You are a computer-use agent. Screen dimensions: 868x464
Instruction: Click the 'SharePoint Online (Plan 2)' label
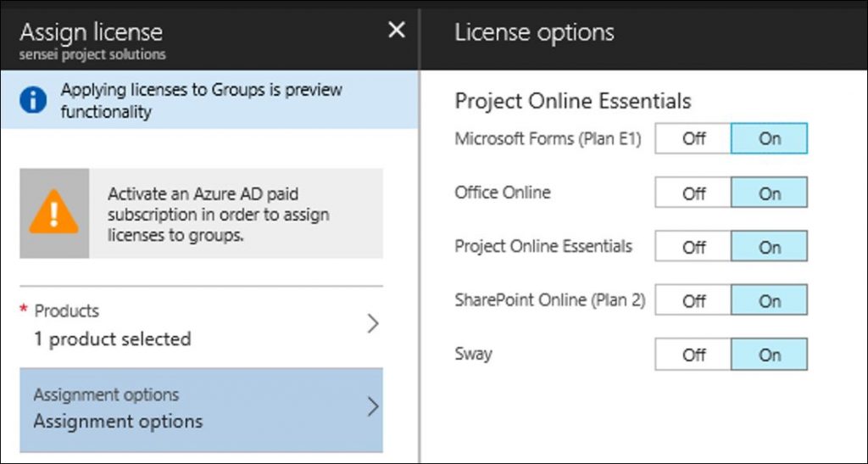[x=550, y=300]
